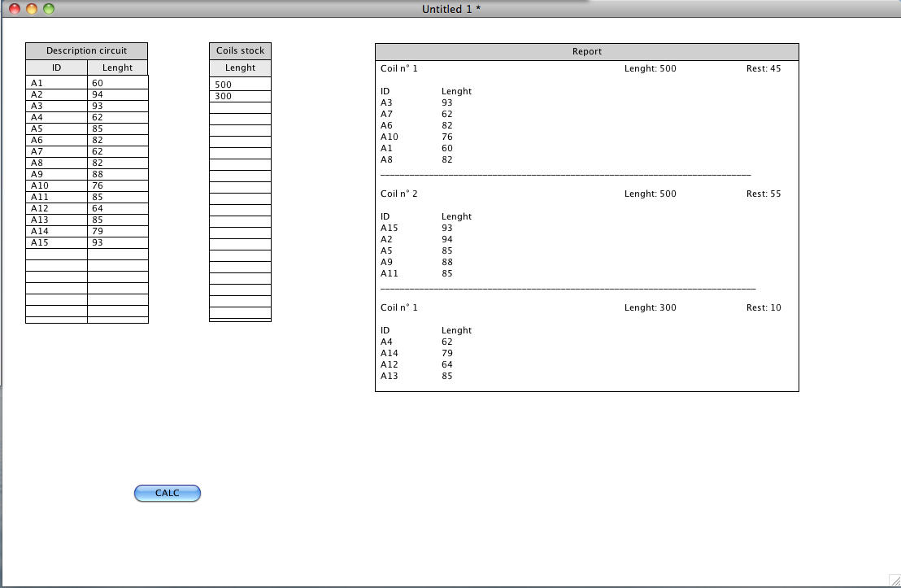Select the A1 ID cell in Description circuit
Screen dimensions: 901x588
[56, 83]
